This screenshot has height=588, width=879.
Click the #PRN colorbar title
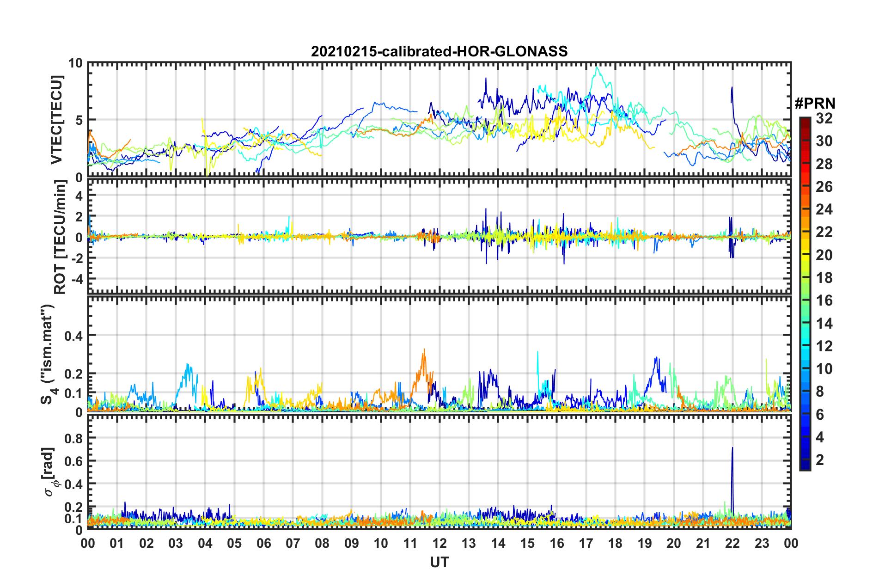815,104
